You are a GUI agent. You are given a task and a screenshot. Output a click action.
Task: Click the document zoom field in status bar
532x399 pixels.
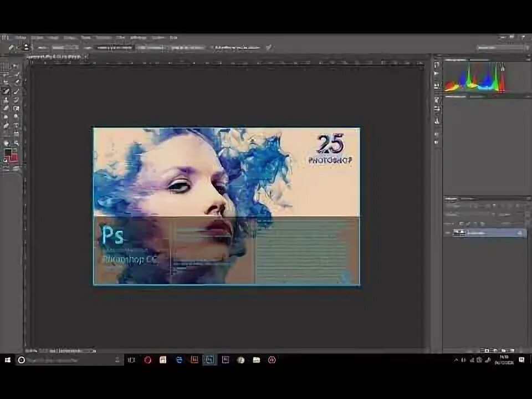click(31, 350)
